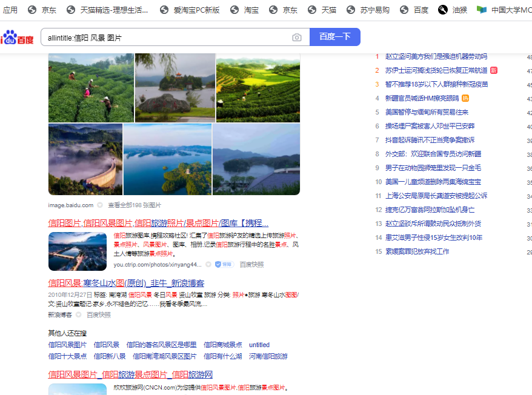Click related search 信阳的著名风景区是哪里
The height and width of the screenshot is (395, 532).
click(162, 345)
